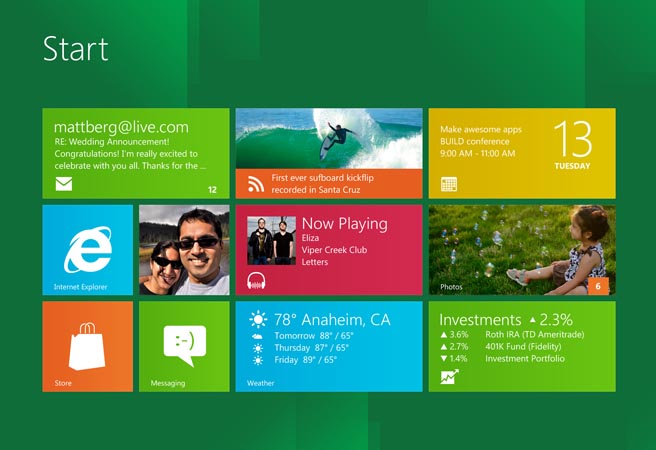Click the cloud icon for Tomorrow forecast

coord(257,336)
